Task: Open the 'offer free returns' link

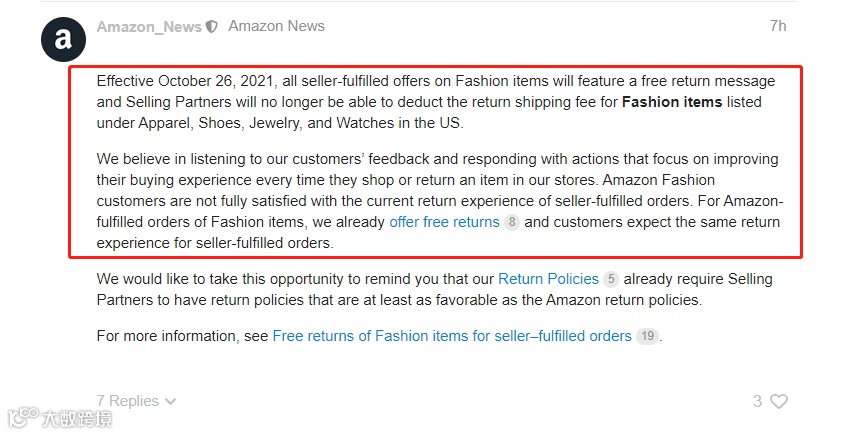Action: coord(444,222)
